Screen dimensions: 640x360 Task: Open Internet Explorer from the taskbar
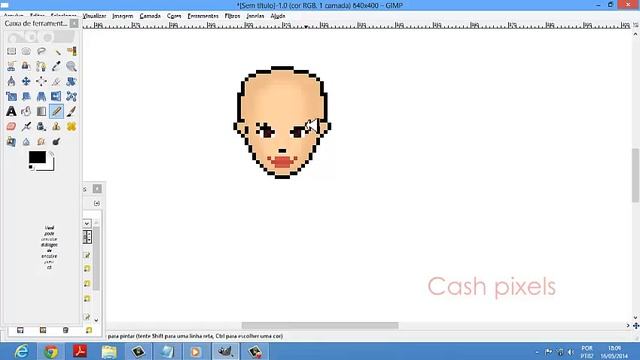(x=21, y=351)
